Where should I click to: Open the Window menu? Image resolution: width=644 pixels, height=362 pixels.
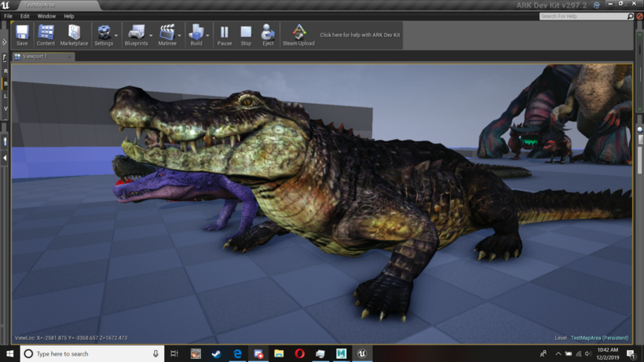[x=46, y=16]
